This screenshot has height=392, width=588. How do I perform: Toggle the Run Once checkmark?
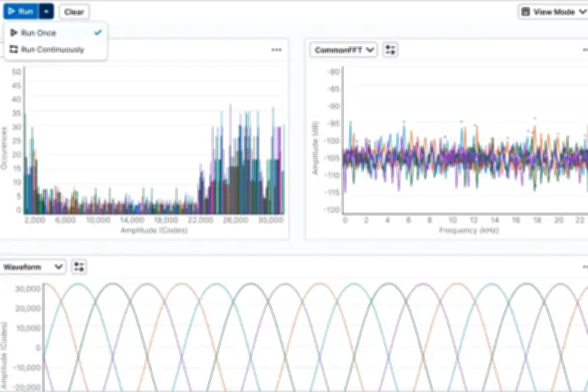pos(98,32)
